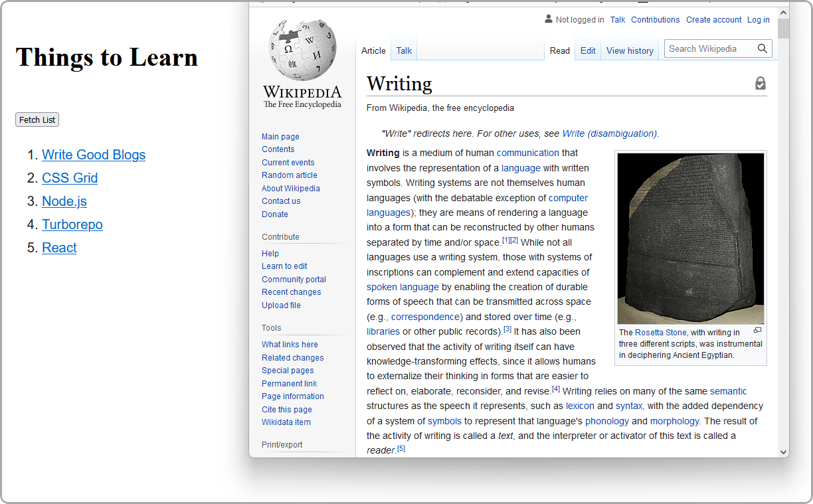Follow the correspondence link

coord(425,317)
